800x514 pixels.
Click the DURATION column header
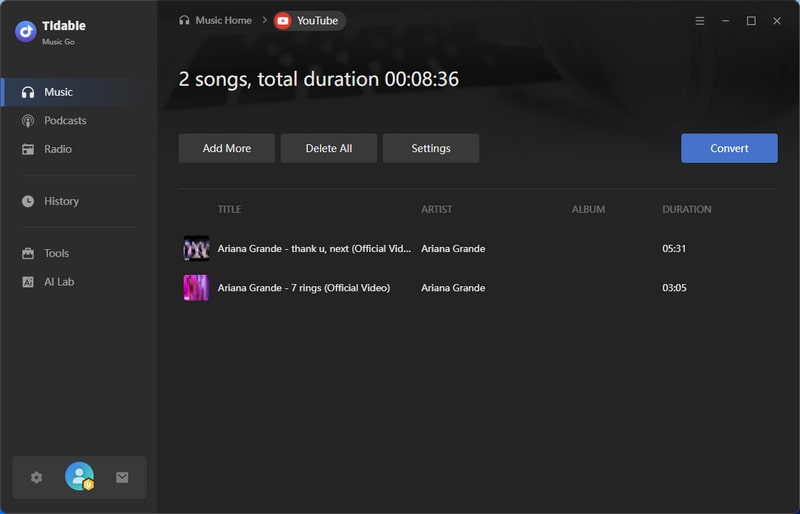pyautogui.click(x=687, y=209)
